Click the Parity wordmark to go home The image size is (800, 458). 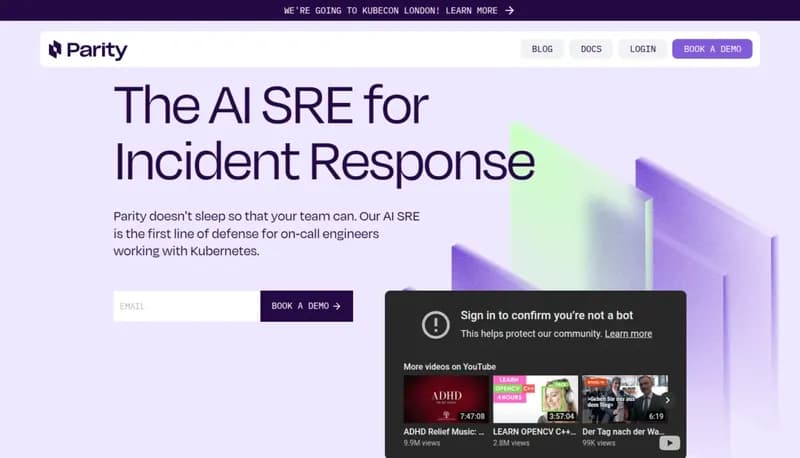(x=97, y=50)
